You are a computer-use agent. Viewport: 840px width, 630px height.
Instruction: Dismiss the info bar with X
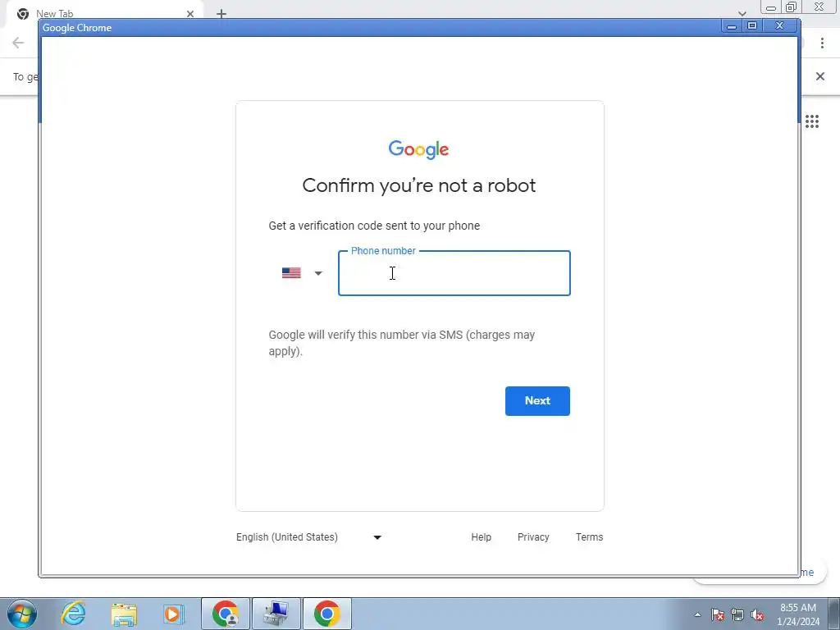(x=820, y=76)
